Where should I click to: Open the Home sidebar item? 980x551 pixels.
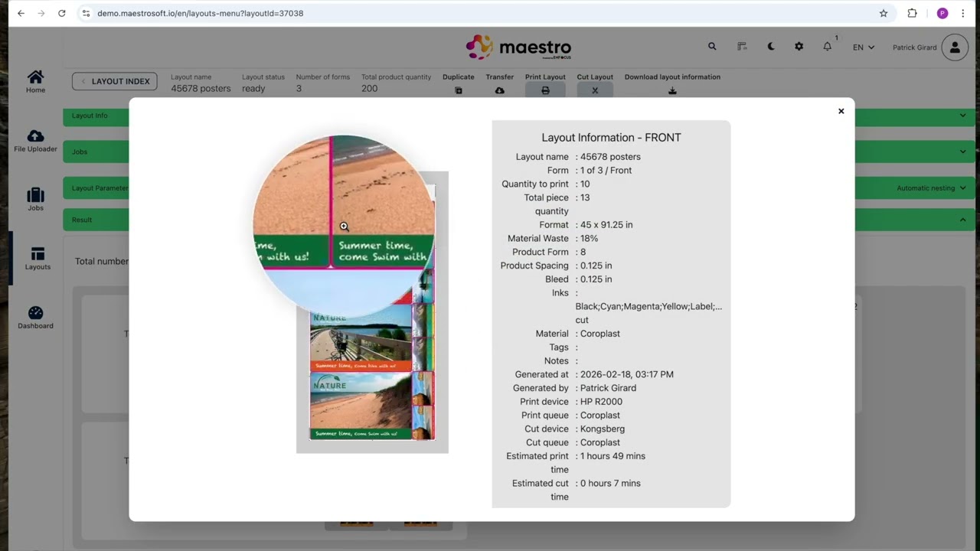(35, 81)
